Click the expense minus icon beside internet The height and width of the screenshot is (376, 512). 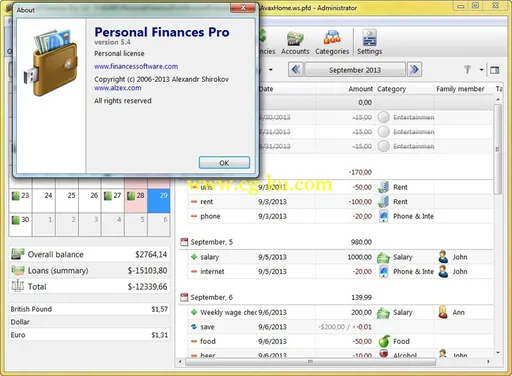click(x=194, y=272)
